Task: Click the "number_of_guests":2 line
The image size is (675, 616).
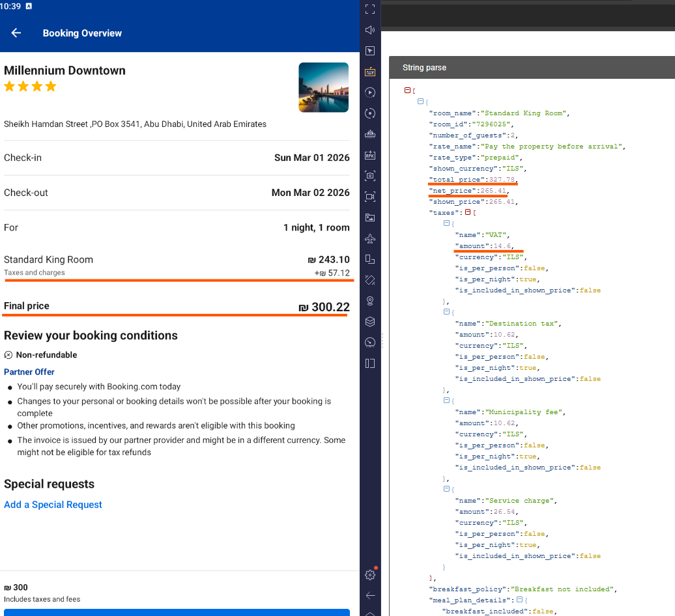Action: [x=474, y=135]
